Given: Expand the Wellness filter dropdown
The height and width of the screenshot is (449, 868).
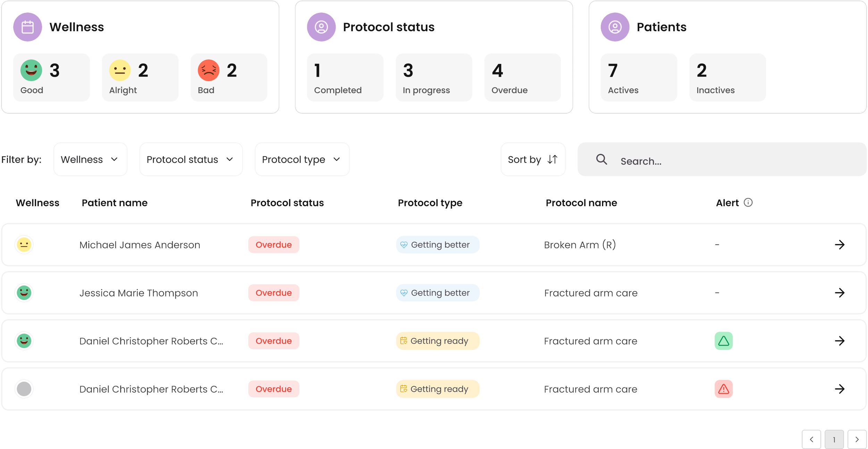Looking at the screenshot, I should tap(90, 159).
